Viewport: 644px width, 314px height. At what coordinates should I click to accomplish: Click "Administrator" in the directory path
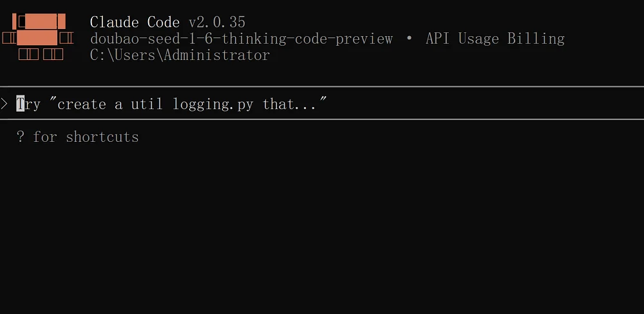click(x=217, y=55)
